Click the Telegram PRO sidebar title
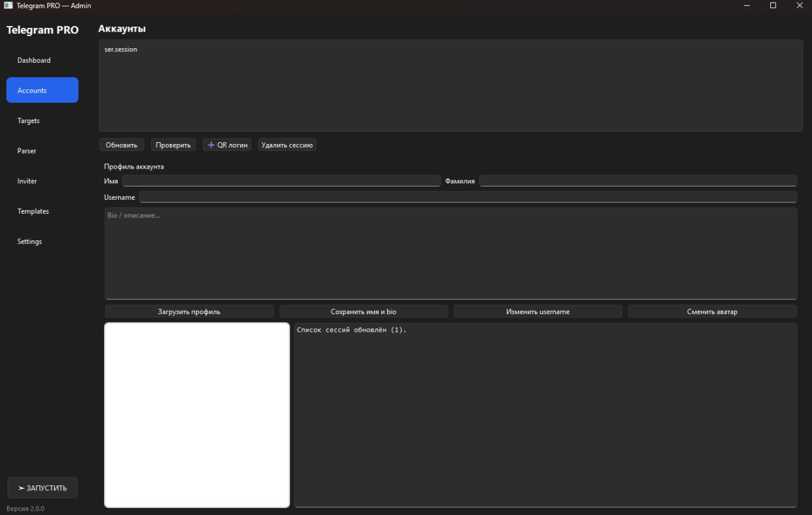This screenshot has width=812, height=515. tap(43, 30)
